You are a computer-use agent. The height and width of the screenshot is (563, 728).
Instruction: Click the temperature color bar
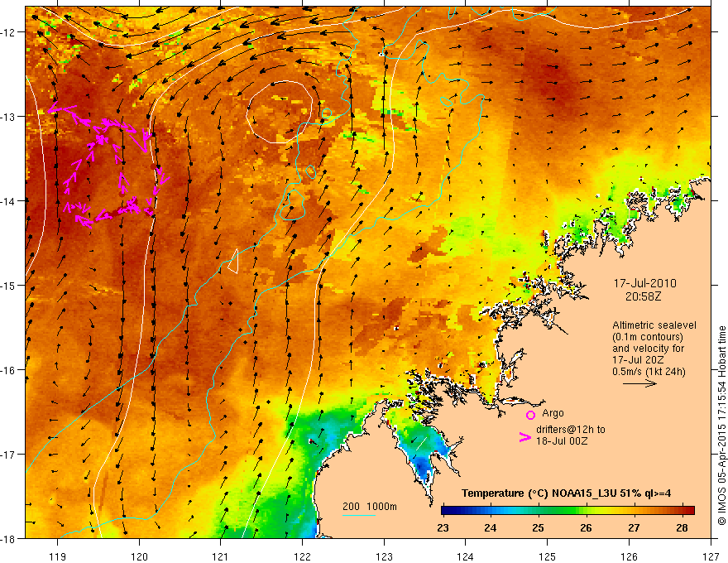[568, 510]
